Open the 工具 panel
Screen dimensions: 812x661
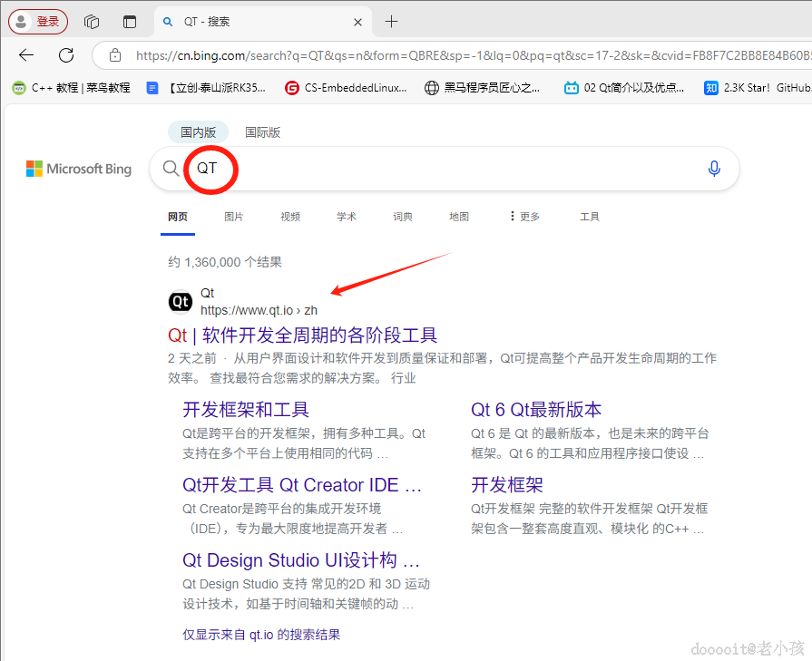[590, 216]
